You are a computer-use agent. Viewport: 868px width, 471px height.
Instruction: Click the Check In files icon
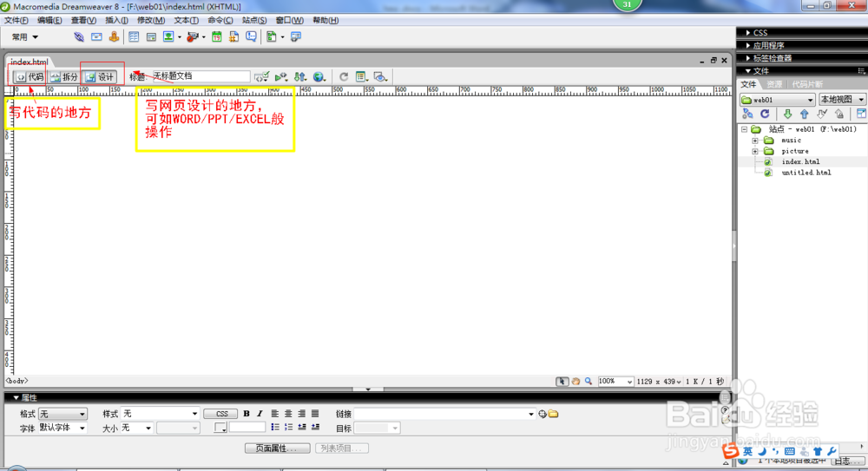pyautogui.click(x=839, y=114)
